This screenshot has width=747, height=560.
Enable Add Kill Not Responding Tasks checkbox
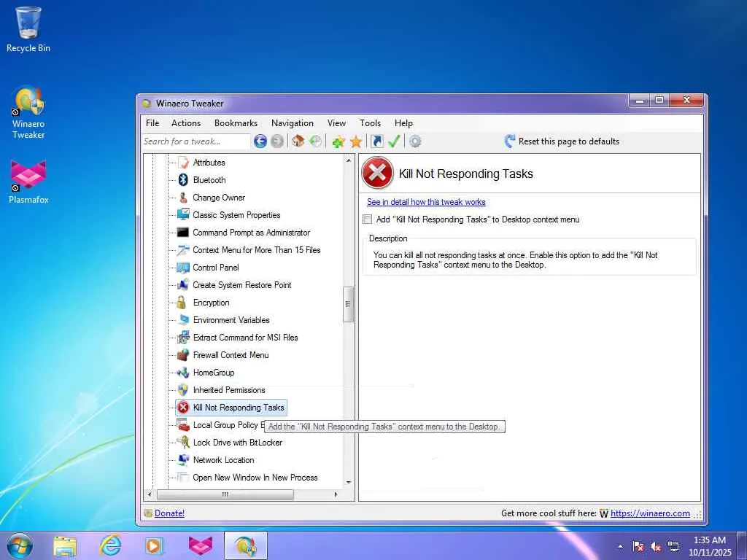368,219
